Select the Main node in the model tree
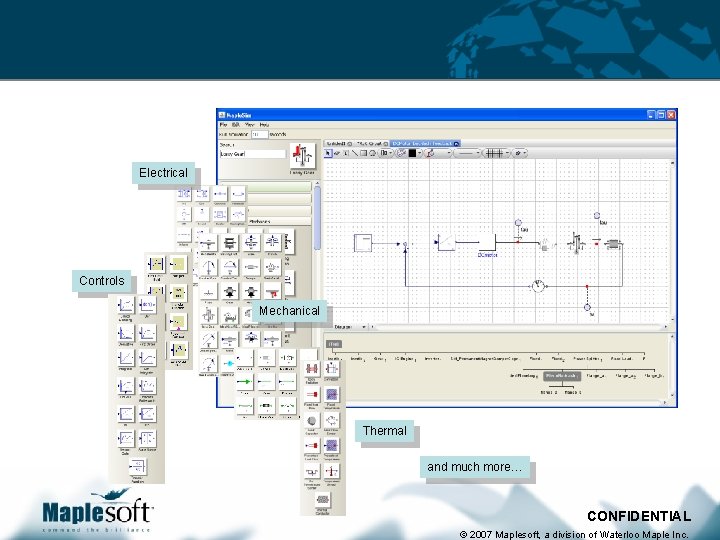720x540 pixels. (334, 344)
